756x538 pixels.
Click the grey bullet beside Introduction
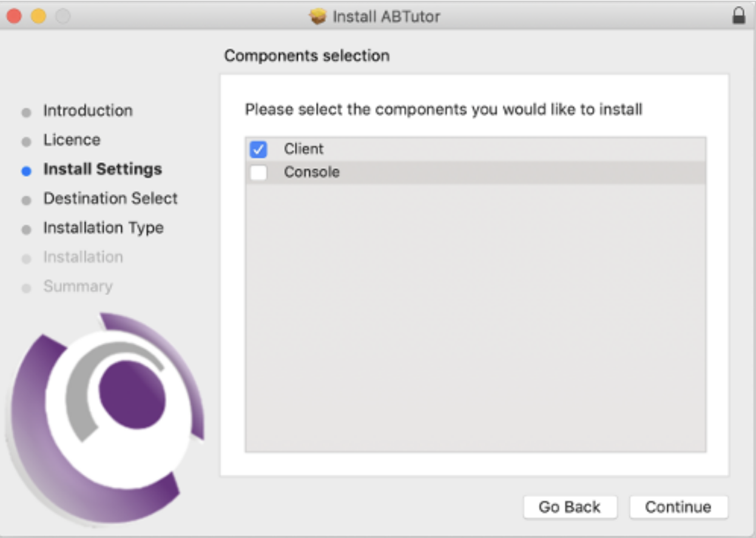[x=26, y=113]
